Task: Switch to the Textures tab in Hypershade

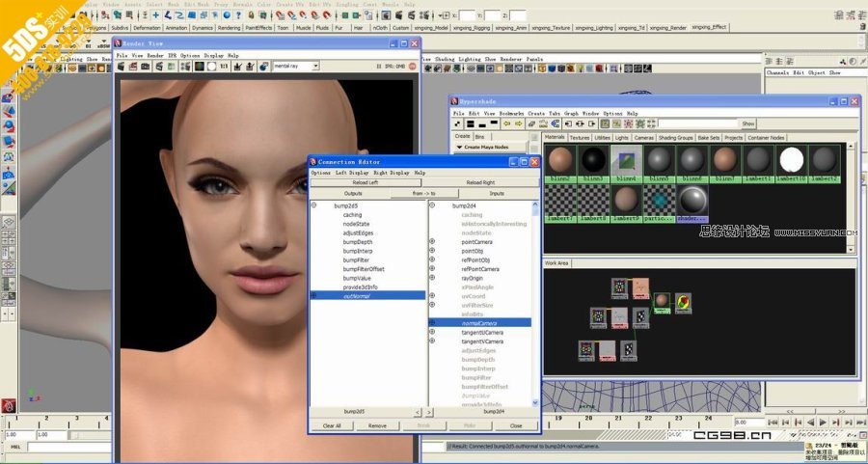Action: [x=580, y=137]
